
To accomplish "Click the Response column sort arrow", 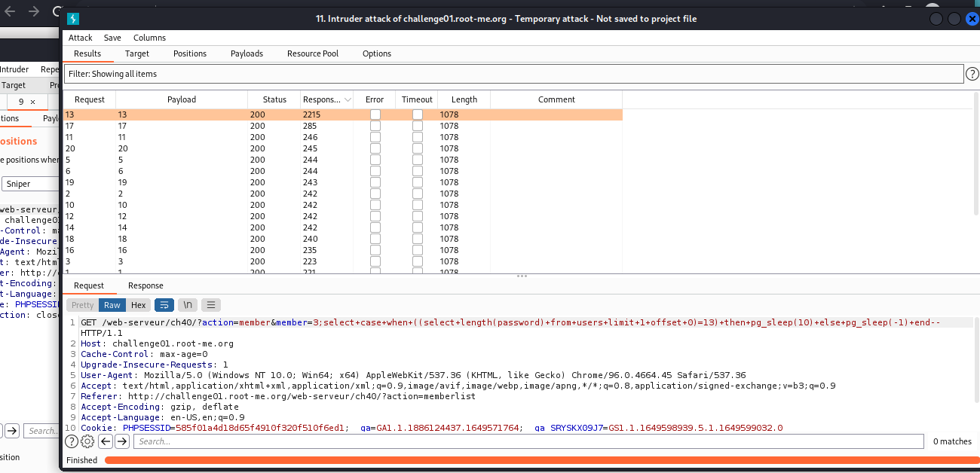I will pyautogui.click(x=348, y=99).
